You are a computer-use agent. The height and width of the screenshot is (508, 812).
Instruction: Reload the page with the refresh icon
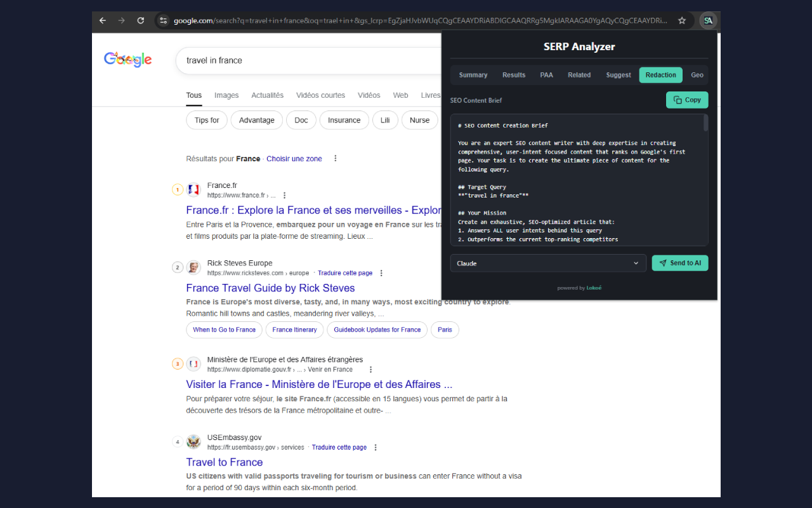pos(141,20)
